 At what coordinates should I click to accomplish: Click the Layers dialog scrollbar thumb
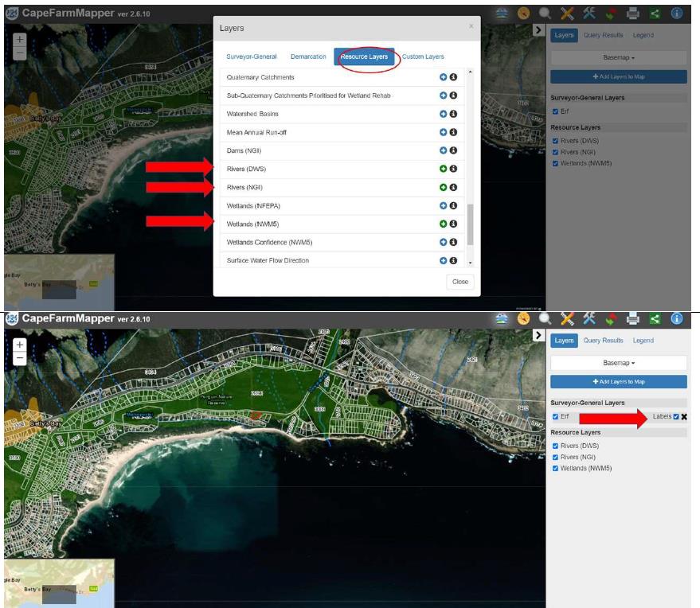[x=470, y=224]
